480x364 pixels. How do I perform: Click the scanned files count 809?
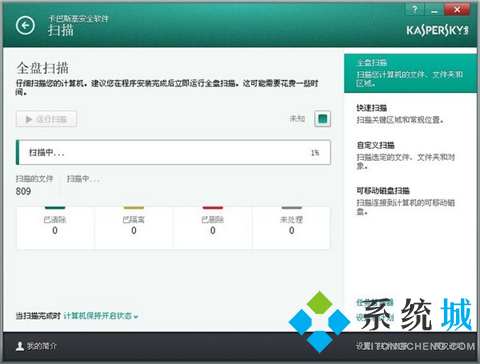pos(23,191)
